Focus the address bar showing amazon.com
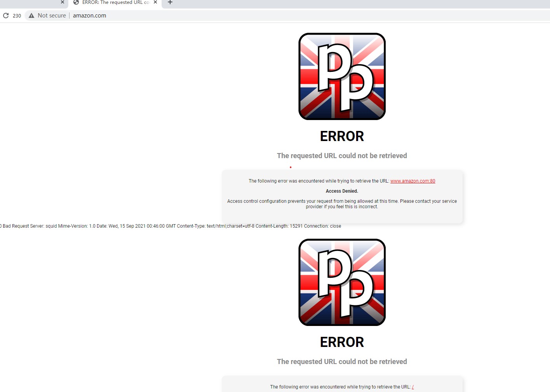 tap(287, 16)
